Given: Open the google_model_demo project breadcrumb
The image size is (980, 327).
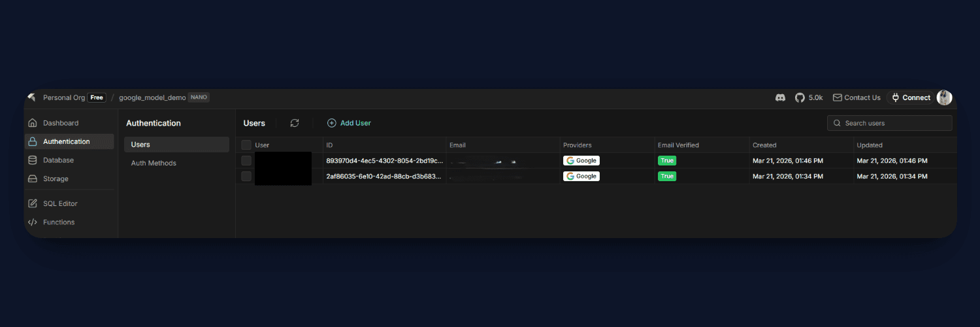Looking at the screenshot, I should pos(152,97).
